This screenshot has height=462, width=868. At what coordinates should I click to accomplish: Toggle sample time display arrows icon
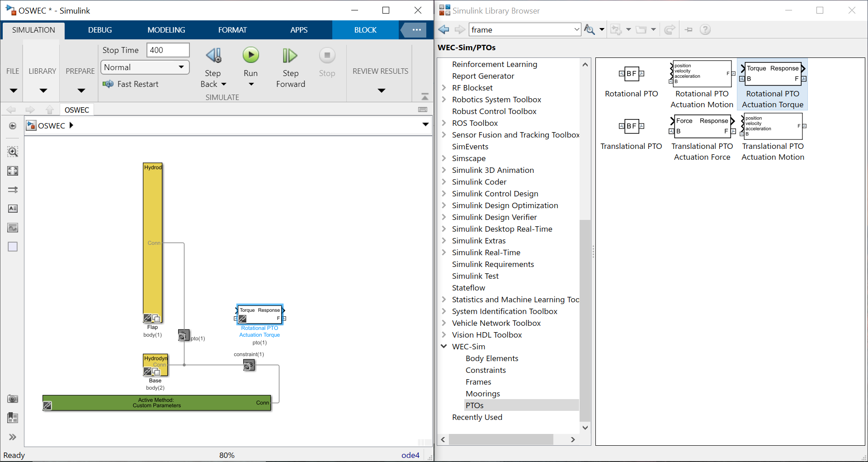tap(13, 190)
